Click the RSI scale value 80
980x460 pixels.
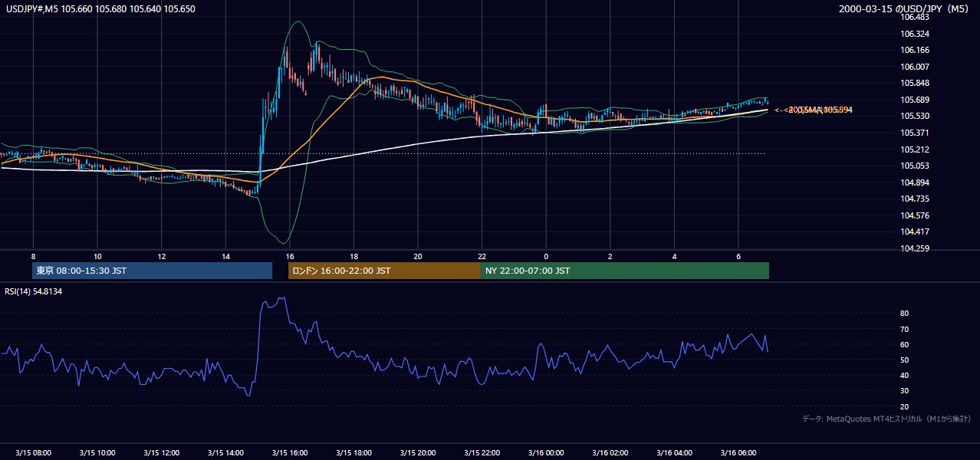(905, 314)
